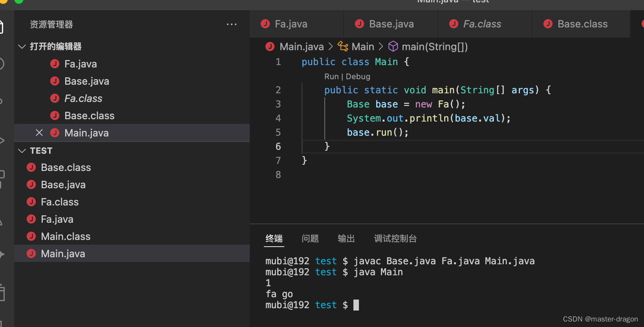644x327 pixels.
Task: Open the Explorer more actions ellipsis menu
Action: tap(232, 24)
